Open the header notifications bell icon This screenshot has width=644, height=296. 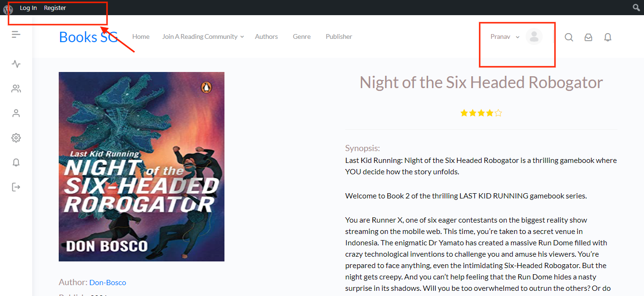pos(608,37)
